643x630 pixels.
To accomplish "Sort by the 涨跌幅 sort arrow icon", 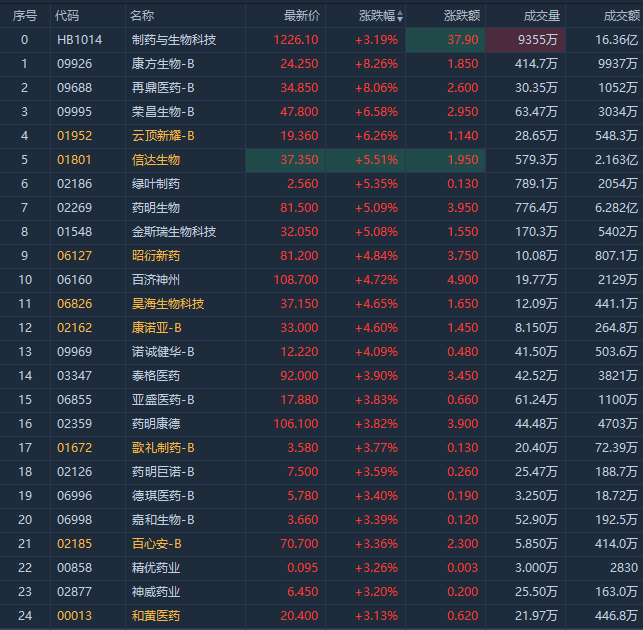I will pyautogui.click(x=400, y=16).
